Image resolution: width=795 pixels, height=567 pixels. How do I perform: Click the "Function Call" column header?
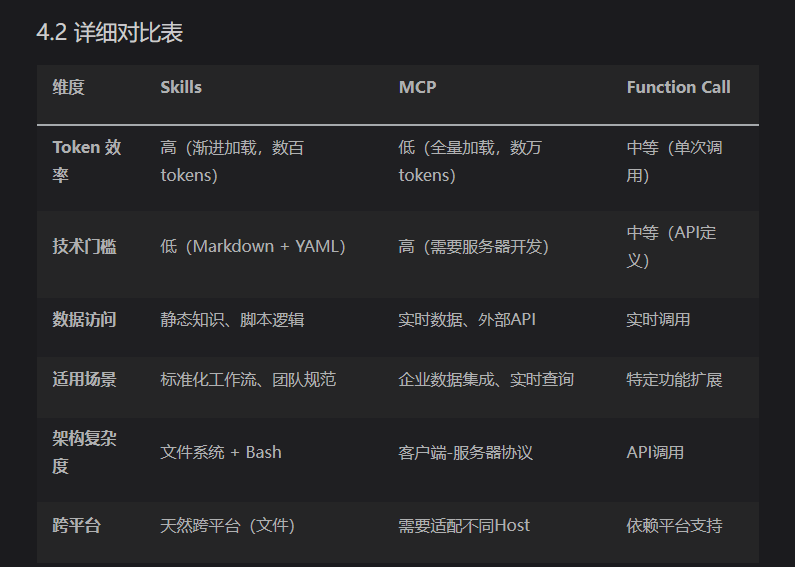[x=678, y=88]
